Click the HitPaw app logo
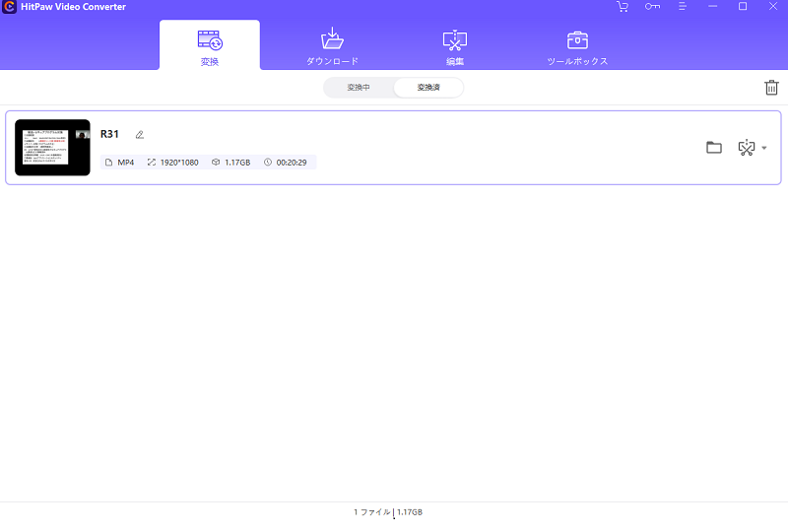Image resolution: width=788 pixels, height=532 pixels. tap(9, 7)
